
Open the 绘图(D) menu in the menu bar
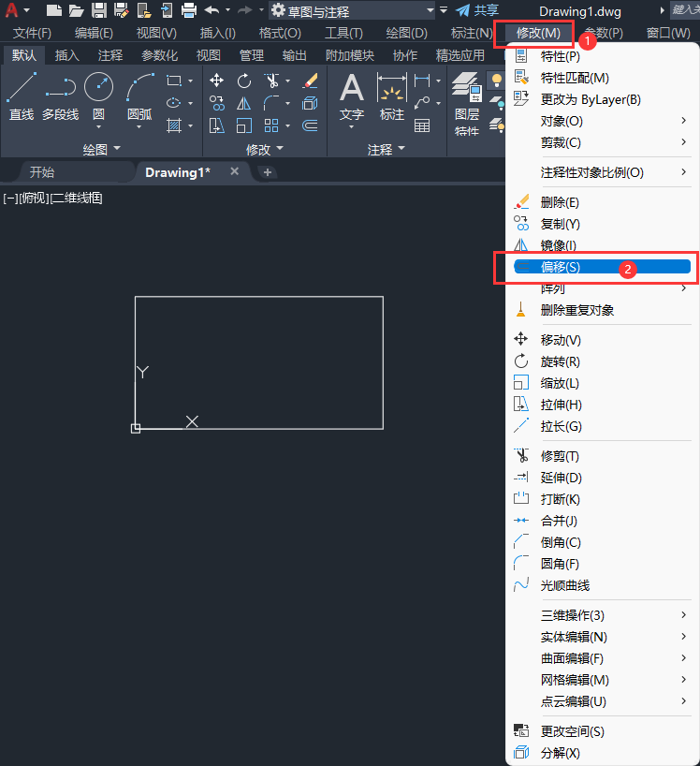pos(407,33)
